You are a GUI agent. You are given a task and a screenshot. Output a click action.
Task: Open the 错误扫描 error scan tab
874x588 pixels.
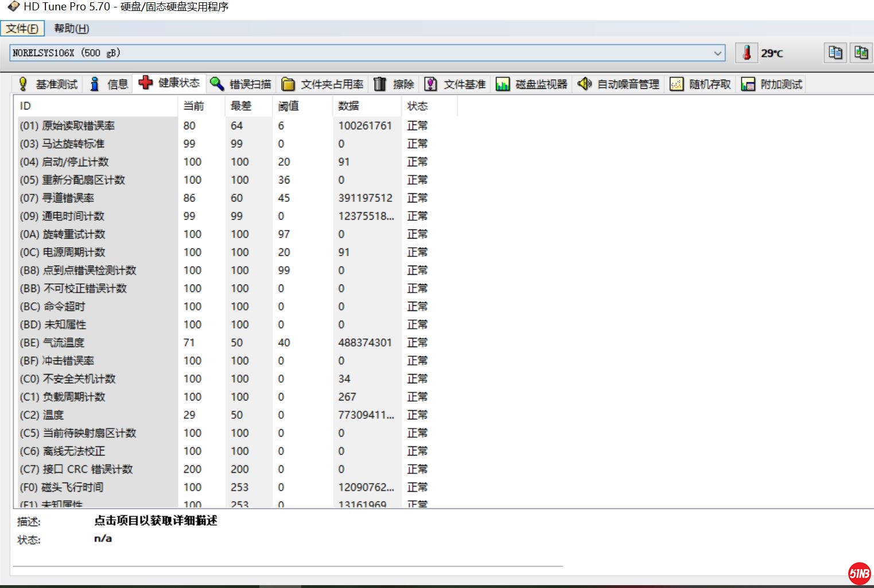[240, 84]
